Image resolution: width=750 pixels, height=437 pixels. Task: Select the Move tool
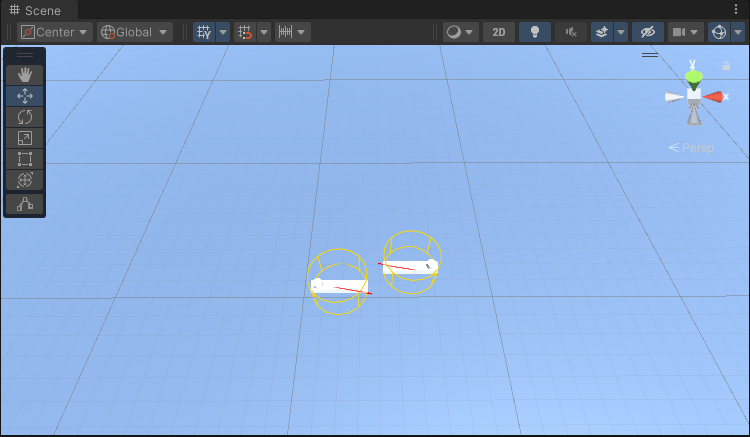(24, 96)
